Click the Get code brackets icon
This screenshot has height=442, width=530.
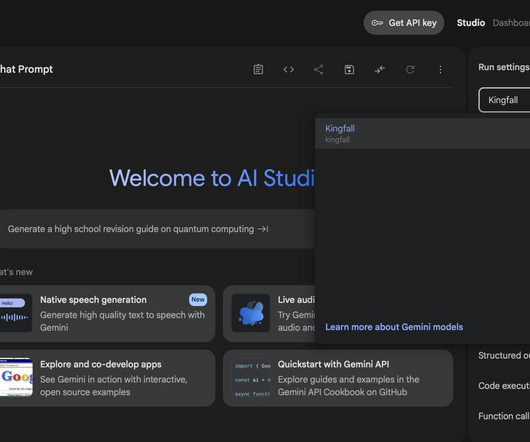[x=289, y=70]
